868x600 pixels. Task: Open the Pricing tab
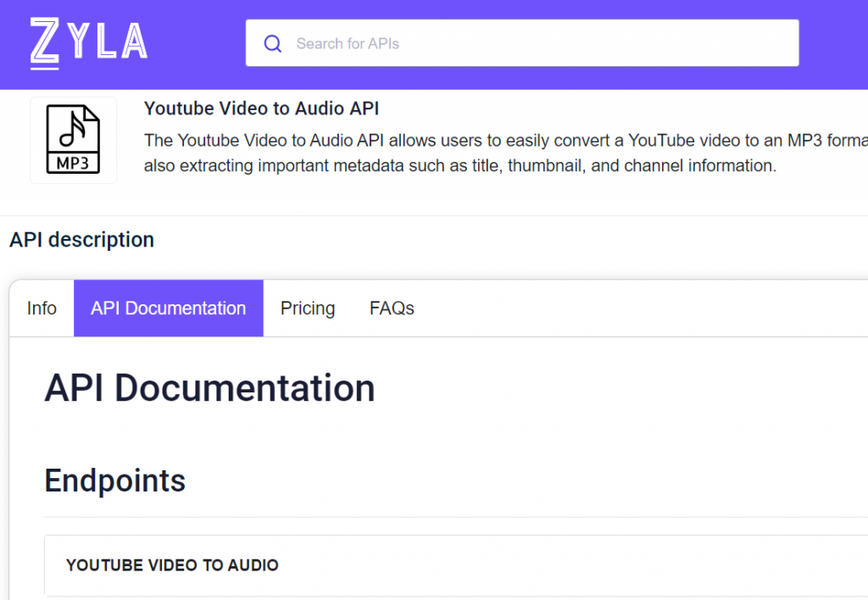308,308
